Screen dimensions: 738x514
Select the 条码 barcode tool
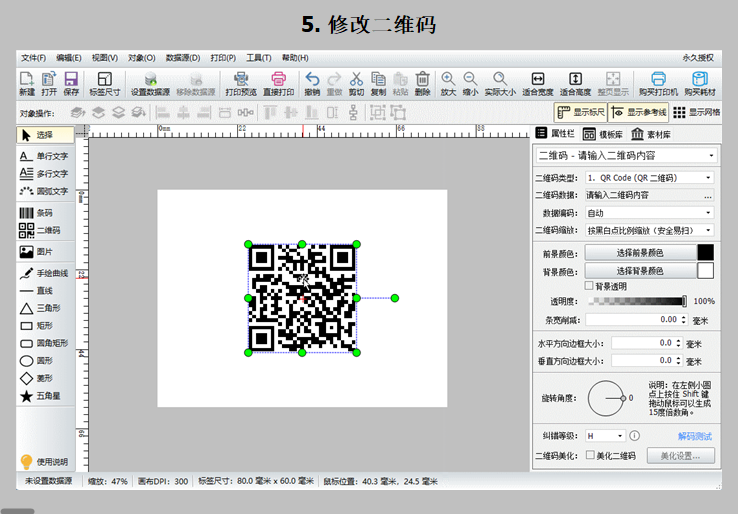(x=45, y=213)
